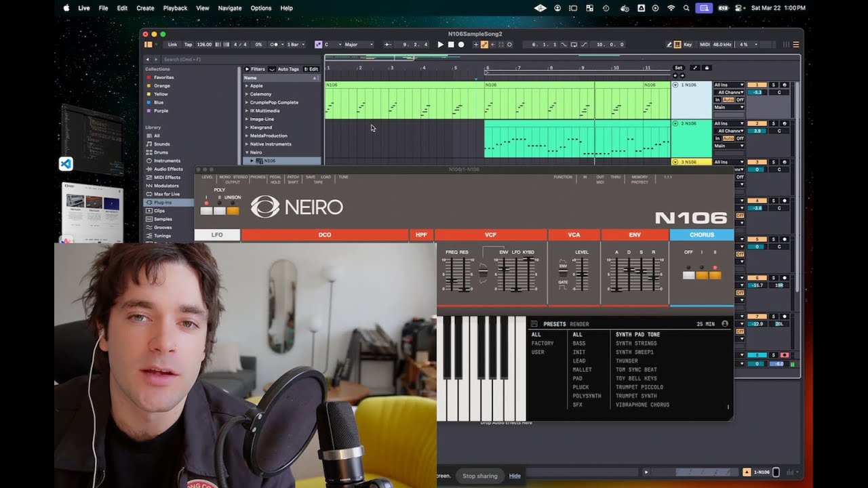Open the 1 Bar quantization dropdown

click(296, 45)
